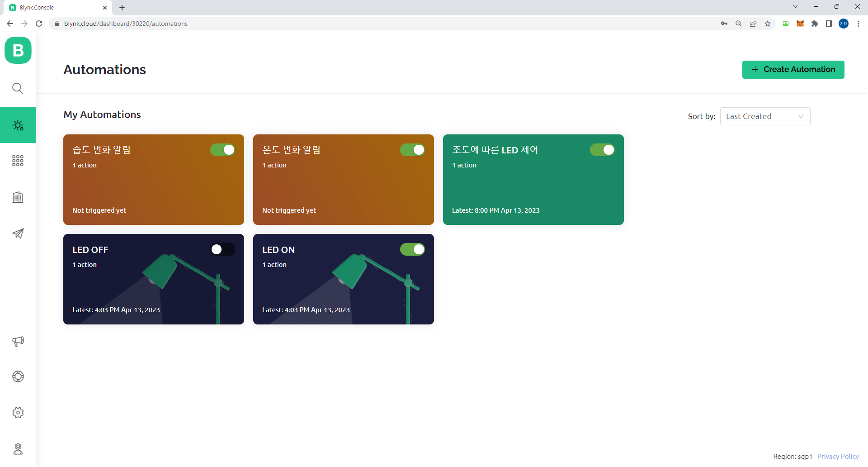The image size is (868, 467).
Task: Open the Chrome profile avatar
Action: click(844, 24)
